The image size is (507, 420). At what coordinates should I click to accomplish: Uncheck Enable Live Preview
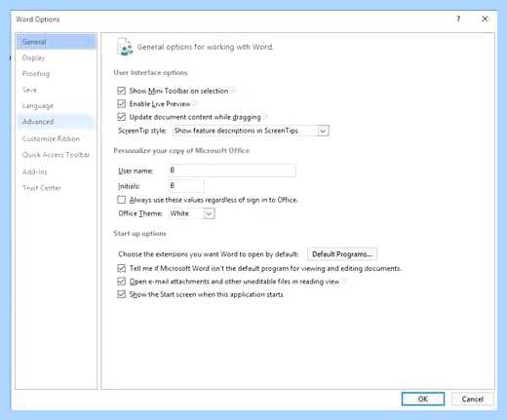(121, 103)
